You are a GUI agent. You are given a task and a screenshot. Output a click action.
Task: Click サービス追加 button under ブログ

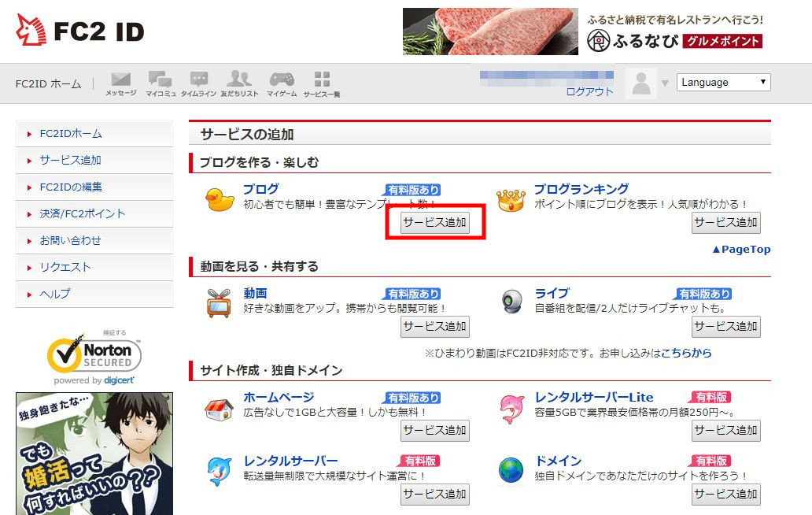pyautogui.click(x=435, y=223)
